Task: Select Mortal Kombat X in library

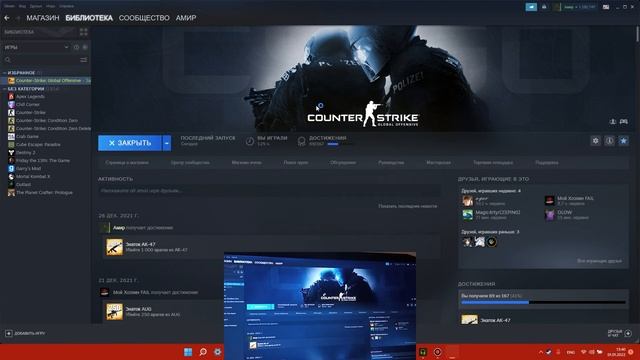Action: pos(33,177)
